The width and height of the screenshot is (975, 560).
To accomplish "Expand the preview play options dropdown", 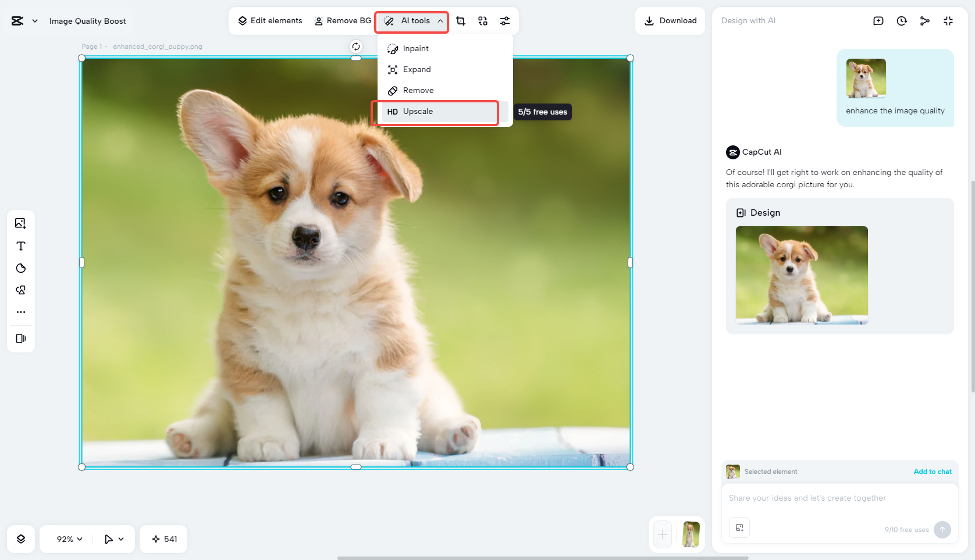I will [x=114, y=538].
